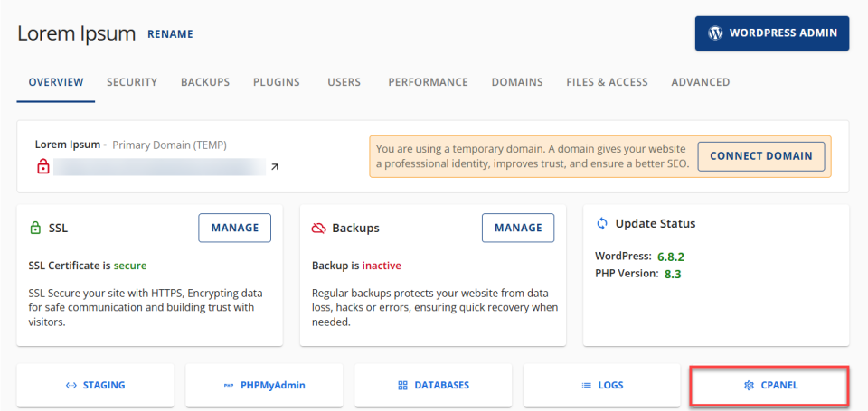The image size is (868, 411).
Task: Select the Performance tab
Action: pos(428,82)
